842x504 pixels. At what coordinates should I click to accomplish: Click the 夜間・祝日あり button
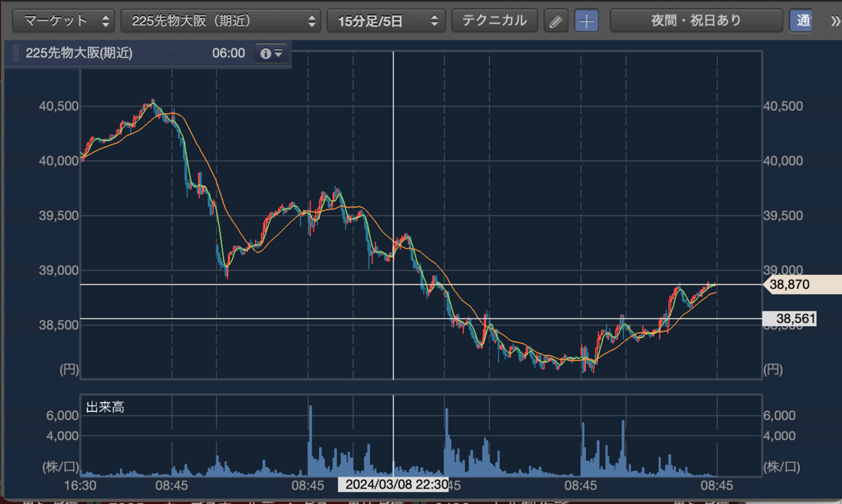pos(696,20)
